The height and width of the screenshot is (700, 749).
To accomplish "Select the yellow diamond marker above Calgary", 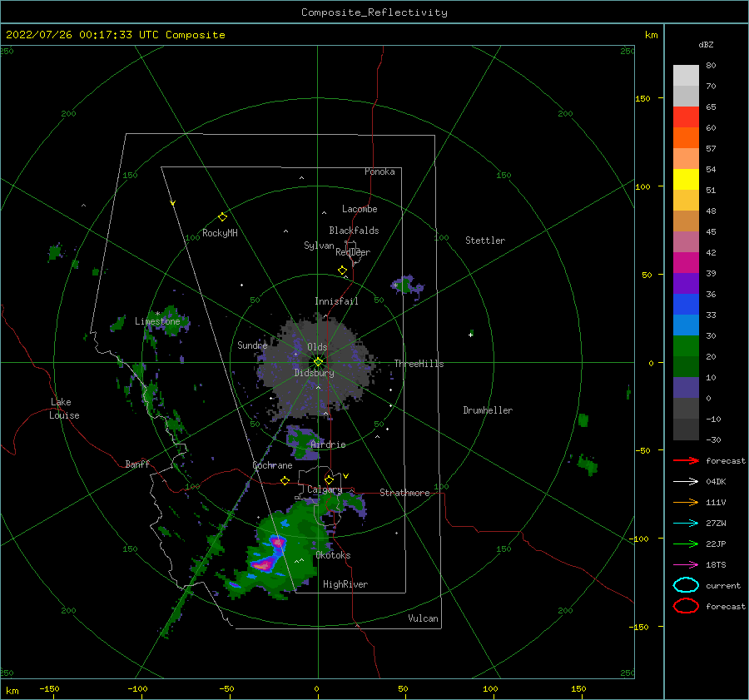I will [329, 479].
